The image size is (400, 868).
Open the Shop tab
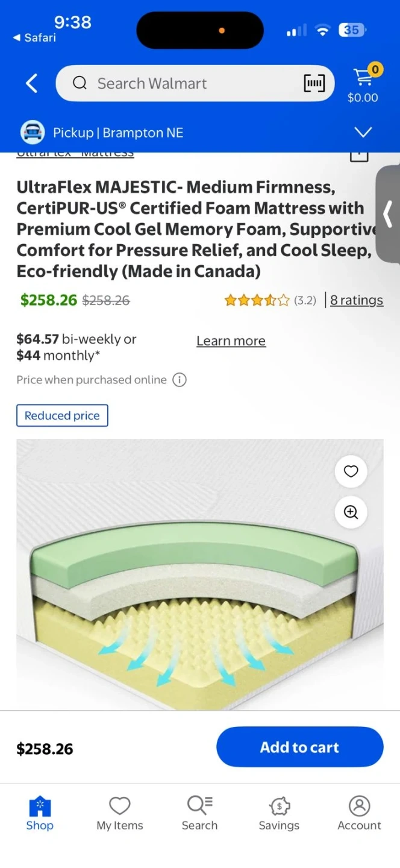(x=40, y=813)
